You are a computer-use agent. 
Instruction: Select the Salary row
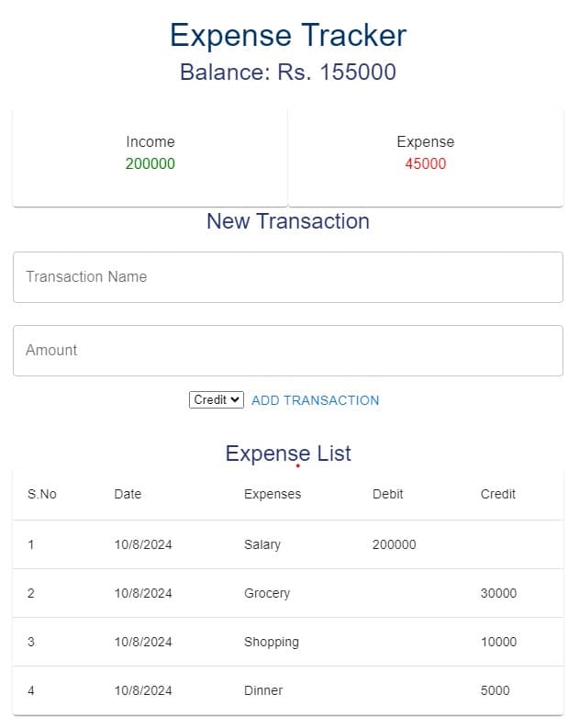[288, 544]
